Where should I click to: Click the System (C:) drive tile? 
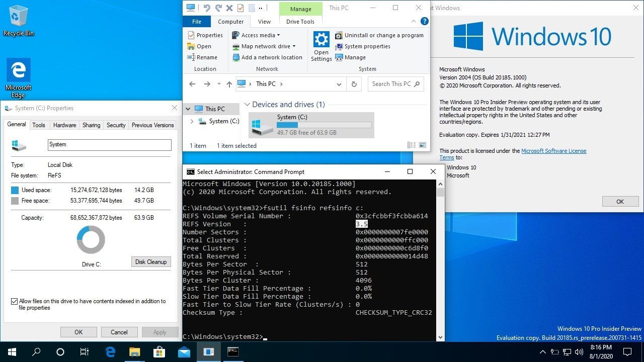[x=311, y=125]
